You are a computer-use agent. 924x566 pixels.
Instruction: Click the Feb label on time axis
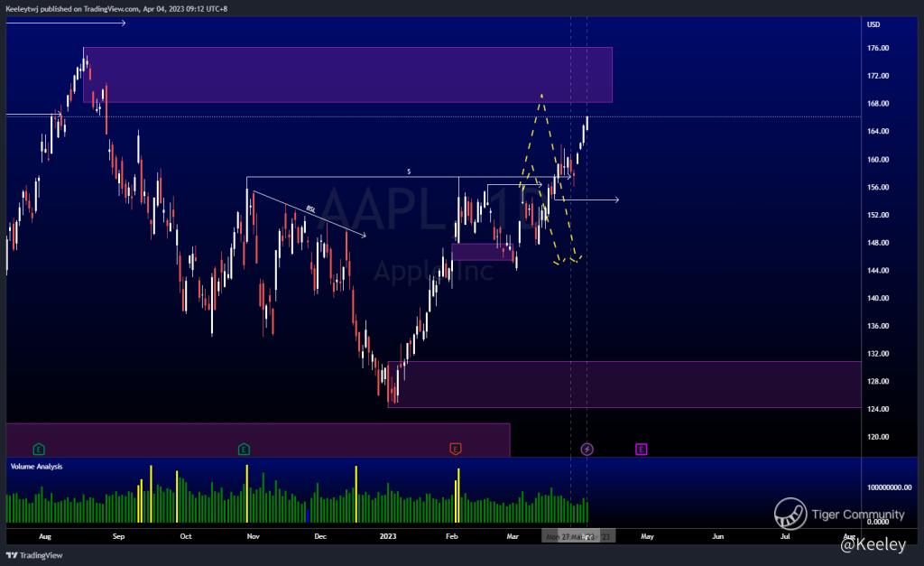[451, 536]
